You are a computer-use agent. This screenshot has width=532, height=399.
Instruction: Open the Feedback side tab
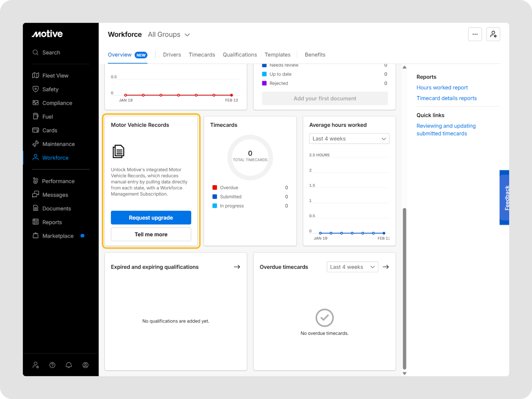click(x=505, y=198)
